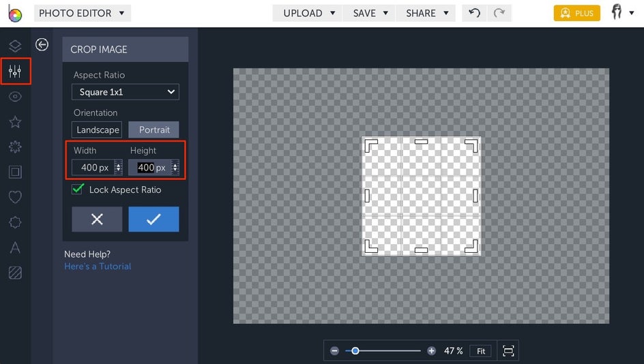The width and height of the screenshot is (644, 364).
Task: Switch orientation to Portrait
Action: (x=153, y=130)
